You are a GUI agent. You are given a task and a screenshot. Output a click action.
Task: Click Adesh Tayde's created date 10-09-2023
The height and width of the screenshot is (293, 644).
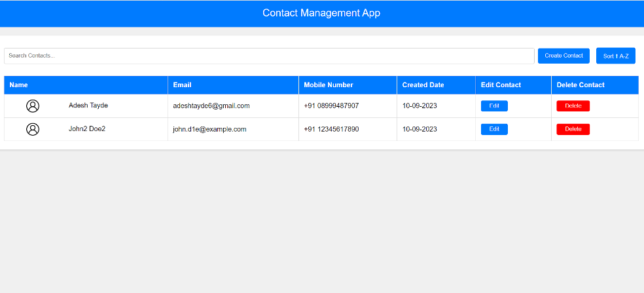420,106
